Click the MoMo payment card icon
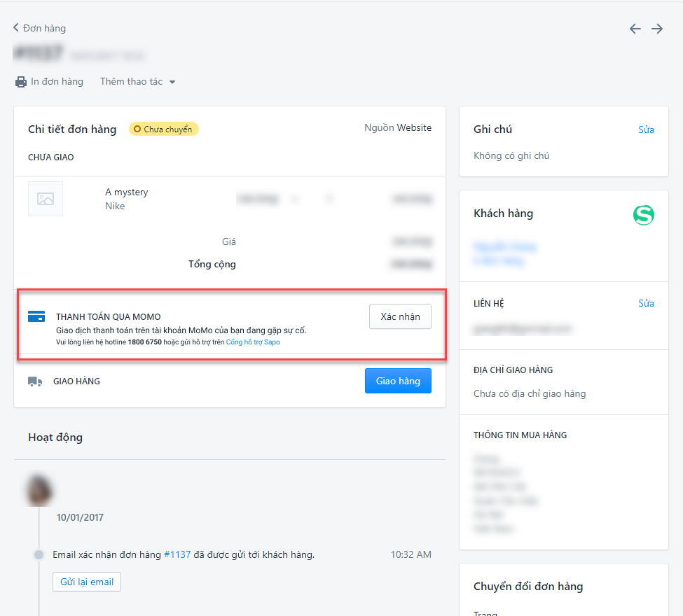The image size is (683, 616). [x=36, y=316]
